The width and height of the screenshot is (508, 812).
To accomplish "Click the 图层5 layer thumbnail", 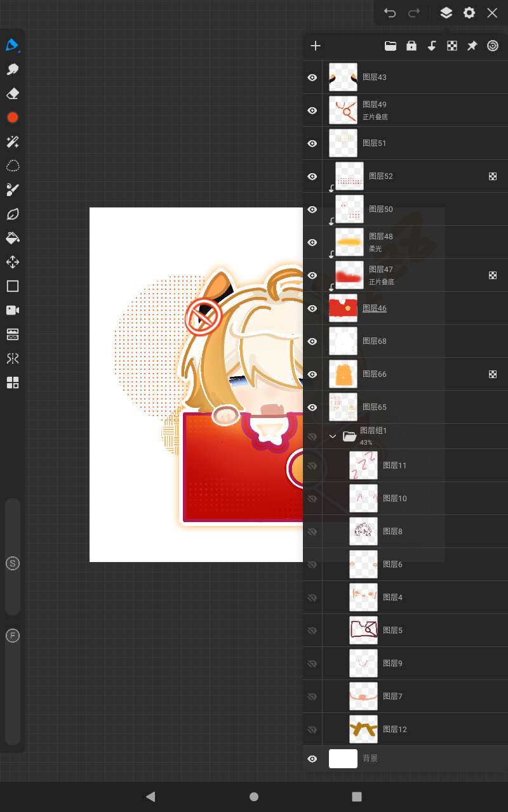I will (363, 631).
